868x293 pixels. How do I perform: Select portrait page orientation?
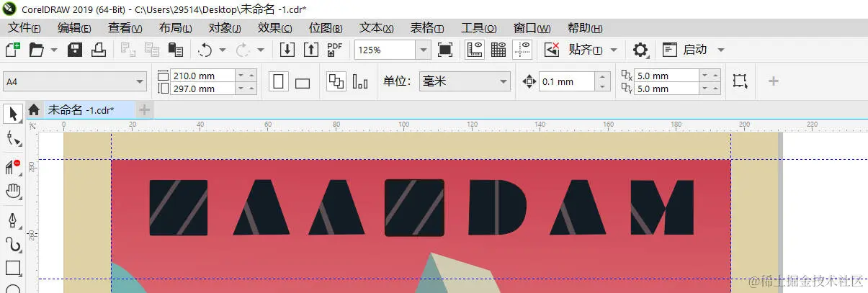pos(279,81)
